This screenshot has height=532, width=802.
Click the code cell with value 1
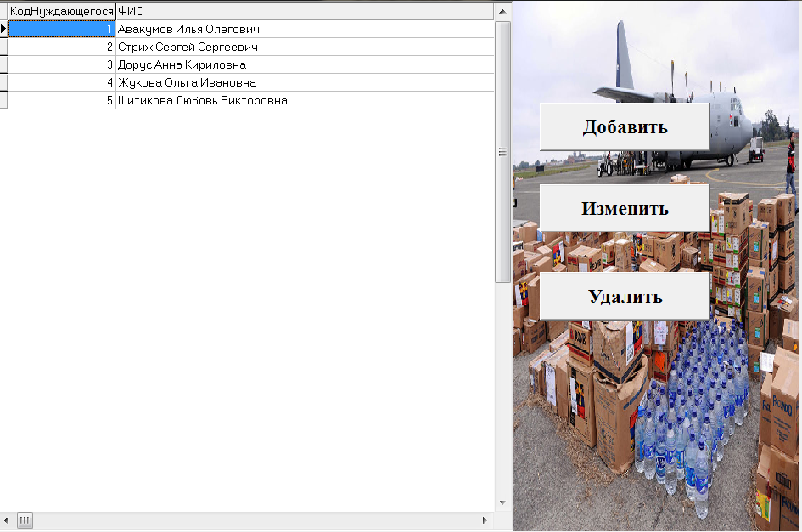click(61, 30)
